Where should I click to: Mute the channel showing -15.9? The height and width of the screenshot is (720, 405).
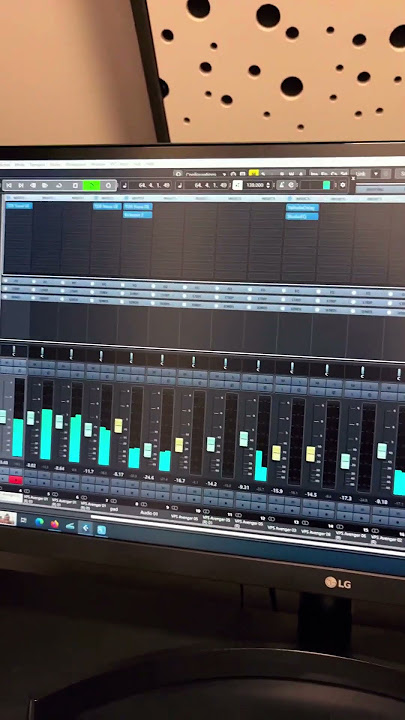click(283, 379)
